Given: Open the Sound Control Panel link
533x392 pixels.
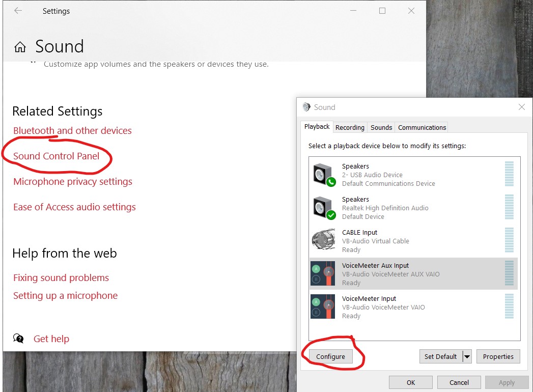Looking at the screenshot, I should pos(56,156).
